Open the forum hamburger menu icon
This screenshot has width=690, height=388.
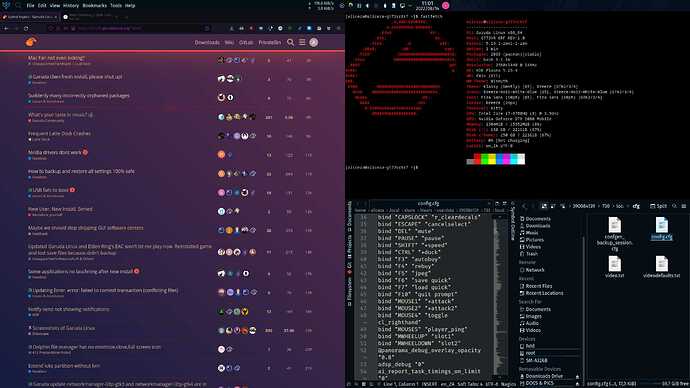302,42
